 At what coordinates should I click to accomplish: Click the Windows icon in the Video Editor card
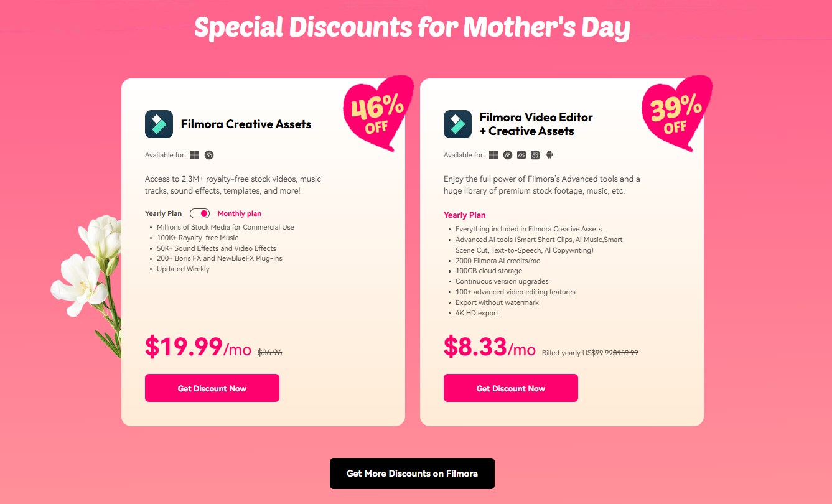pyautogui.click(x=493, y=155)
